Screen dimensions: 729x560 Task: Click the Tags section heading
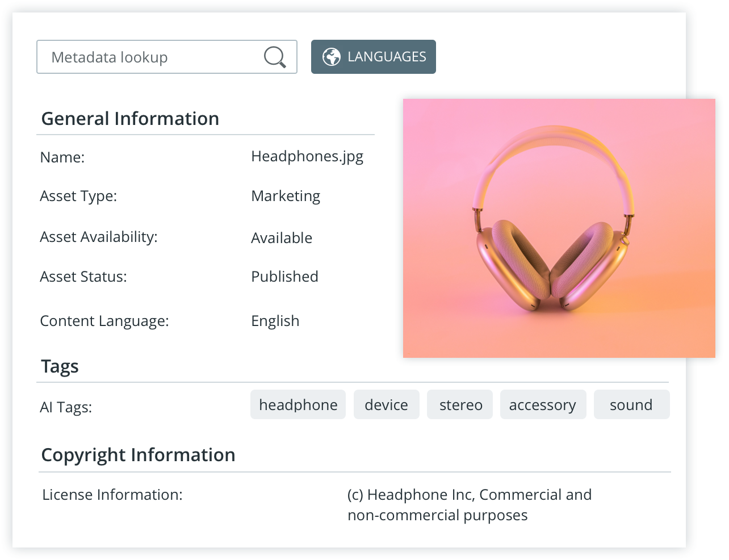pyautogui.click(x=60, y=366)
